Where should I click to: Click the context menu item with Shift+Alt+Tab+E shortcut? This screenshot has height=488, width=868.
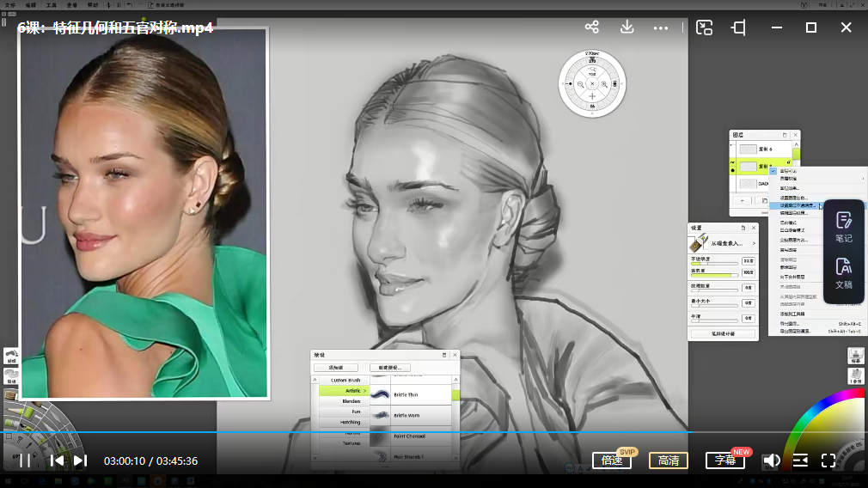819,331
